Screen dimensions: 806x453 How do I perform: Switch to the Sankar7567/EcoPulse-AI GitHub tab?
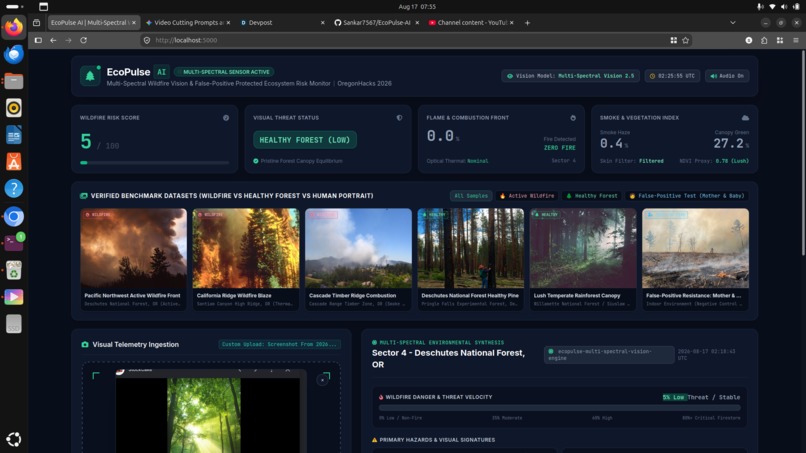coord(376,23)
